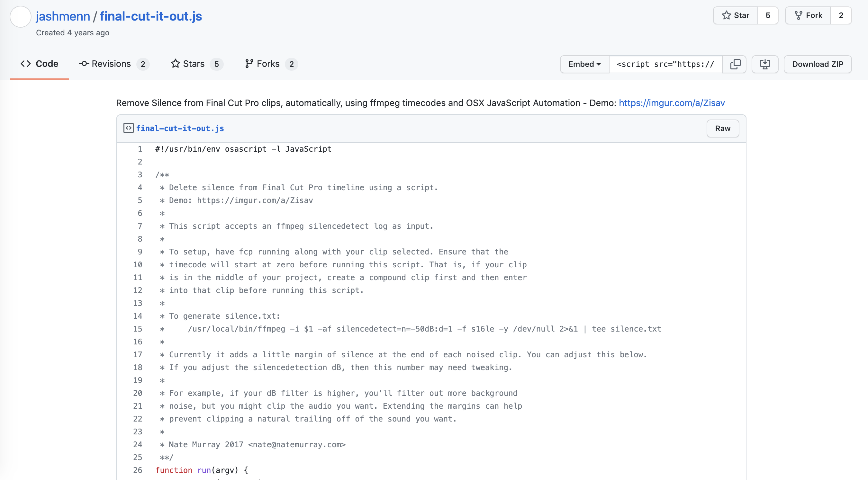Click the copy embed script clipboard icon
Viewport: 868px width, 480px height.
click(735, 64)
